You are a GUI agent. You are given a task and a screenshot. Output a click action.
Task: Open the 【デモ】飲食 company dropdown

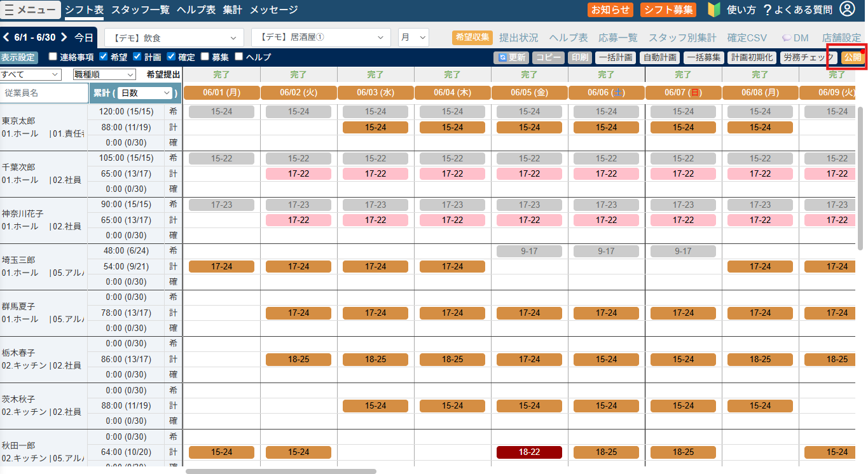point(174,37)
